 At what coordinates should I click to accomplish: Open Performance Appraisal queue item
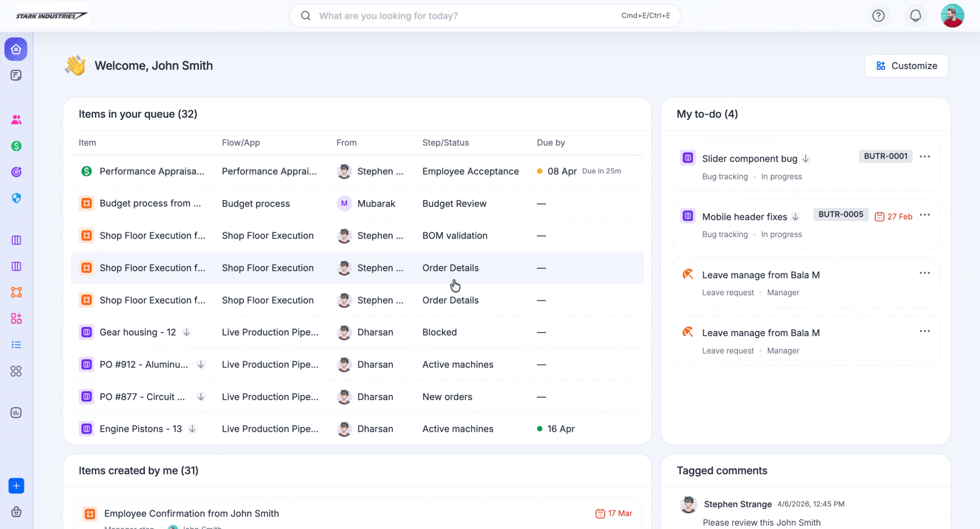(152, 172)
